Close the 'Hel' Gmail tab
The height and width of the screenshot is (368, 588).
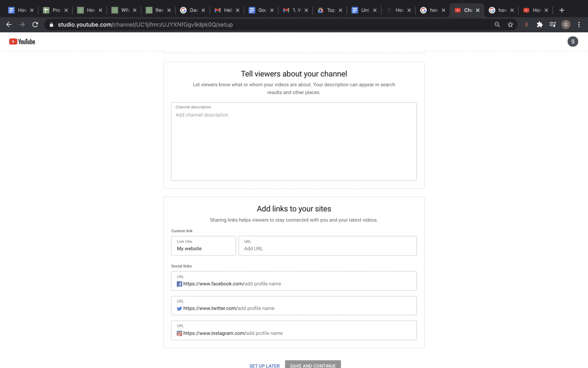tap(238, 10)
